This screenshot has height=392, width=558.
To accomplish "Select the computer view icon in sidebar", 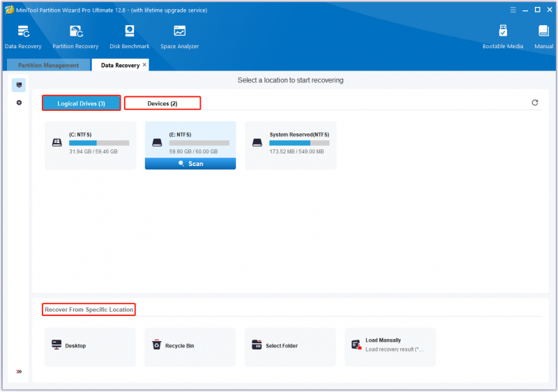I will pyautogui.click(x=19, y=85).
